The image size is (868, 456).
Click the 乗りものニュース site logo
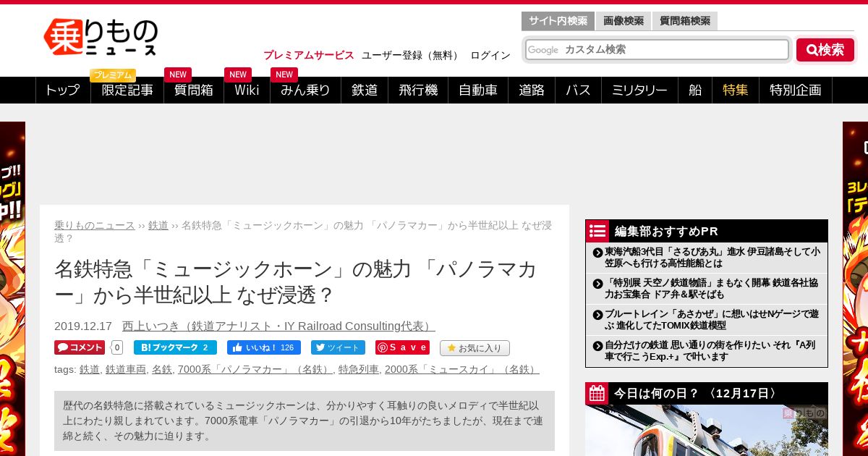(101, 38)
